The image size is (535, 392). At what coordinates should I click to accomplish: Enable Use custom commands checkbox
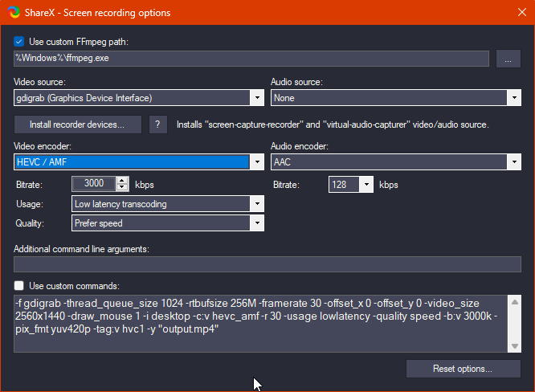(x=18, y=285)
